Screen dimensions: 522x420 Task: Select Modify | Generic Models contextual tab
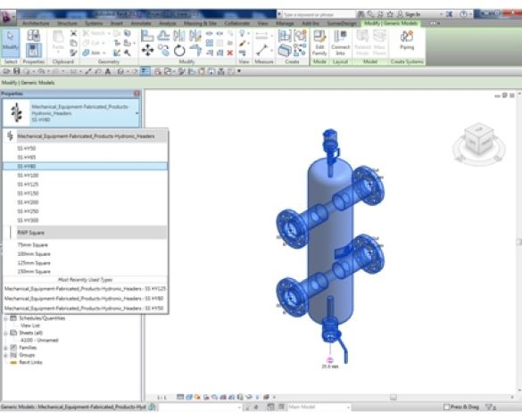tap(391, 23)
